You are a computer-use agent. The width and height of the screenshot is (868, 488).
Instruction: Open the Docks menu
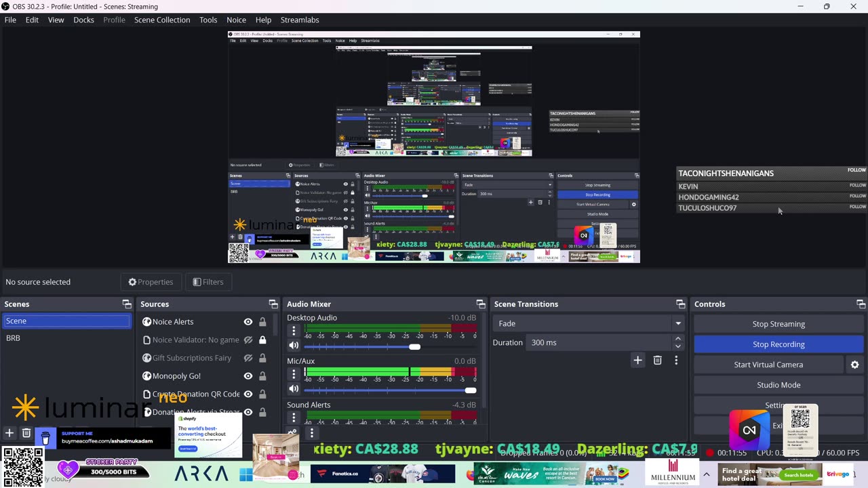pyautogui.click(x=83, y=20)
